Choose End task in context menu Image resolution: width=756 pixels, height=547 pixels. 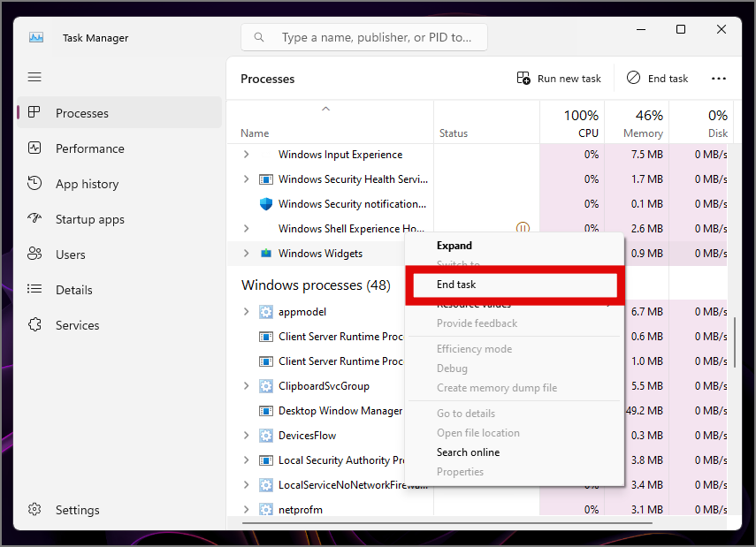[x=515, y=285]
